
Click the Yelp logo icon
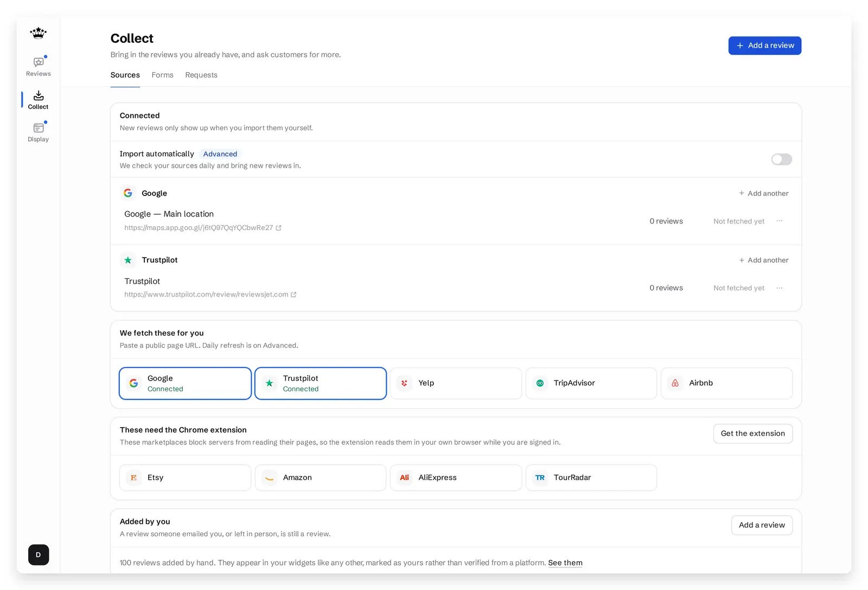(x=405, y=383)
